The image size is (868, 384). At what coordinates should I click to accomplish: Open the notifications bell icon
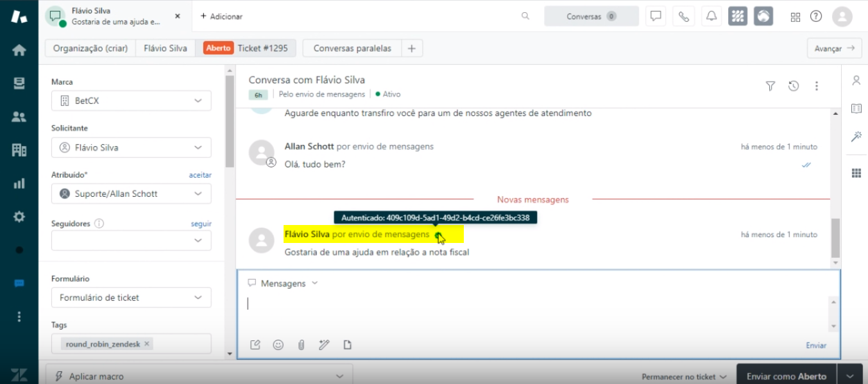pos(711,17)
